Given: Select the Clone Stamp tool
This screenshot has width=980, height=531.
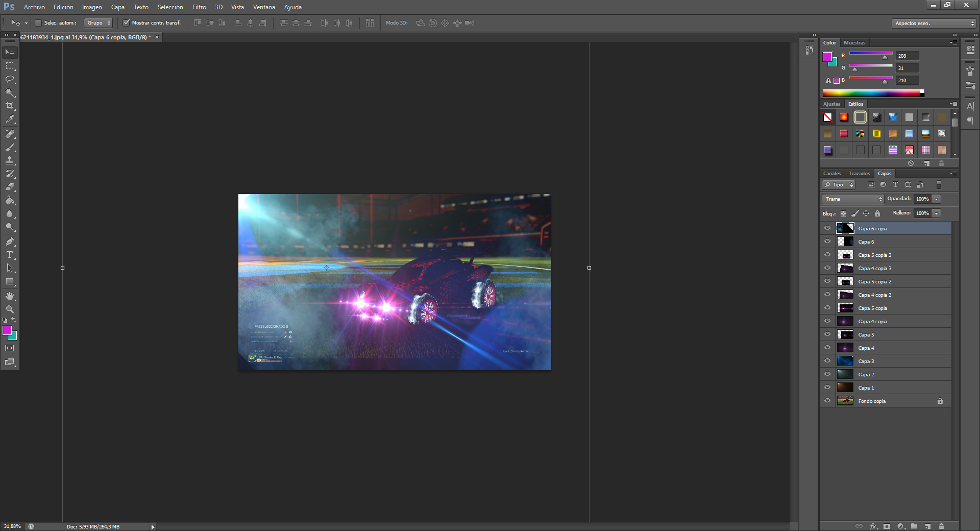Looking at the screenshot, I should 10,160.
